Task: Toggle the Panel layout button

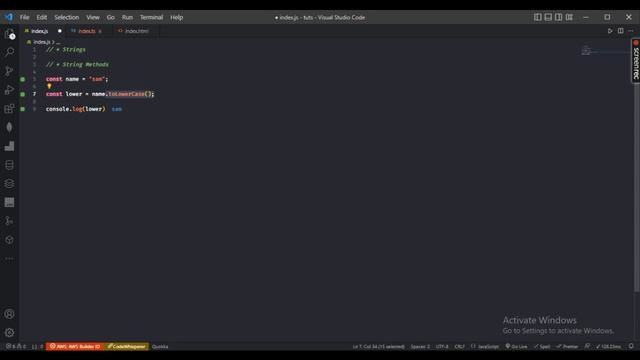Action: (x=548, y=17)
